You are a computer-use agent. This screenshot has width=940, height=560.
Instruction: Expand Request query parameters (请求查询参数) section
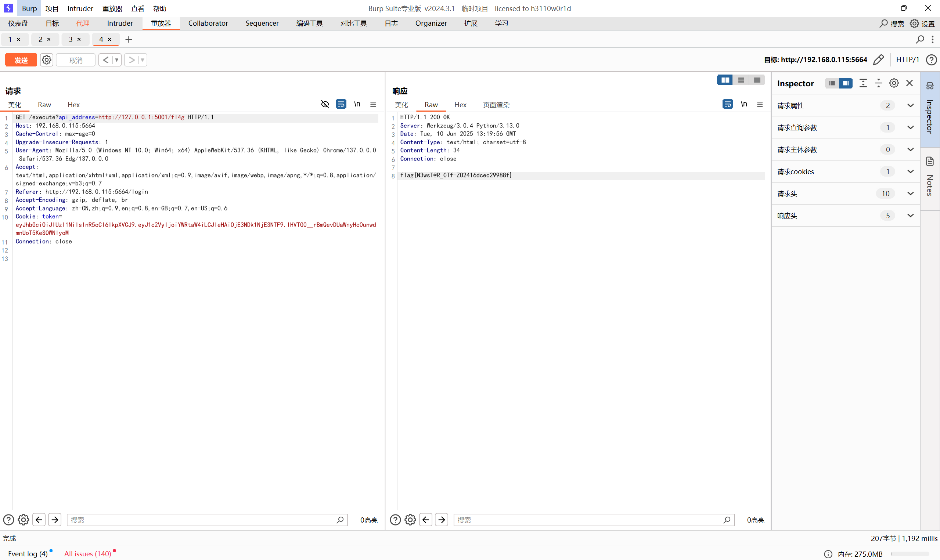pos(845,127)
